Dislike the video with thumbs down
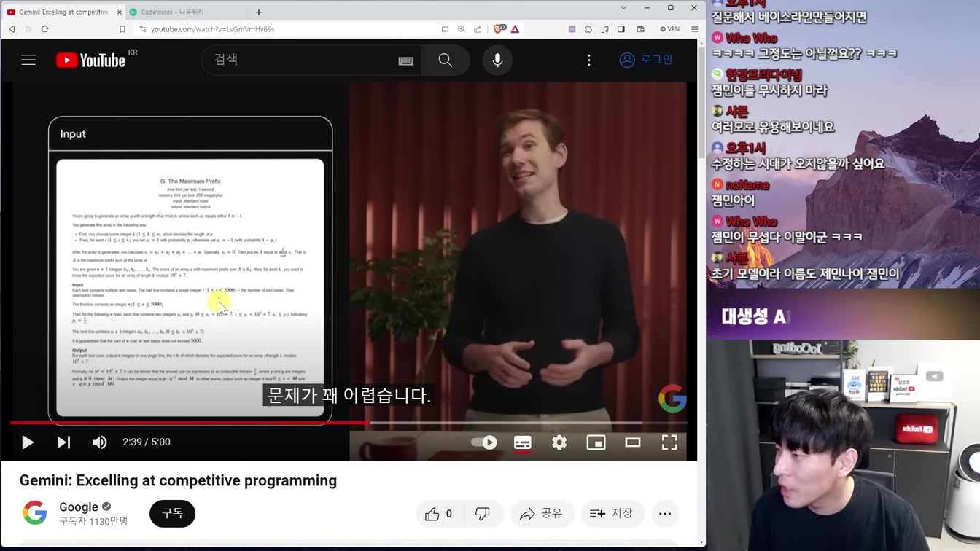The image size is (980, 551). click(483, 514)
